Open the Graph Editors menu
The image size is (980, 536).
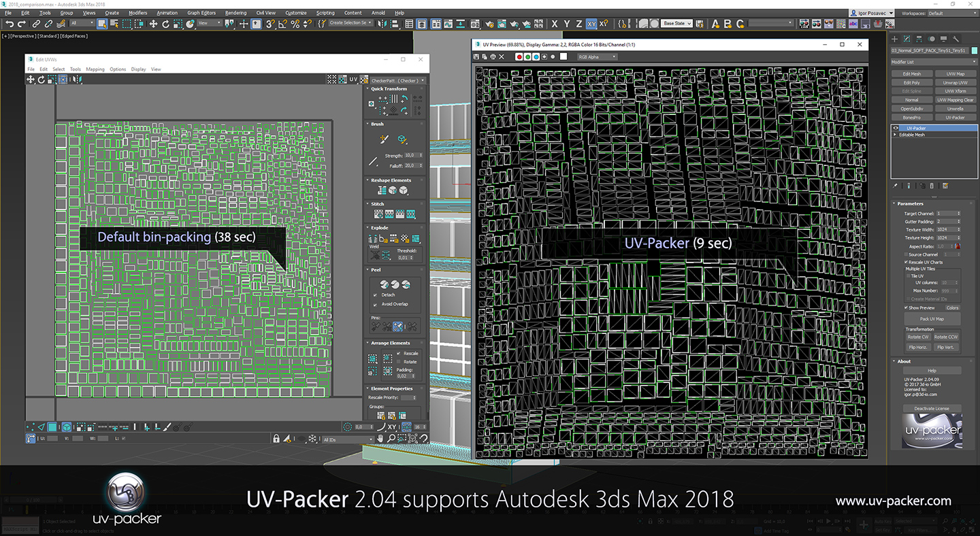201,13
